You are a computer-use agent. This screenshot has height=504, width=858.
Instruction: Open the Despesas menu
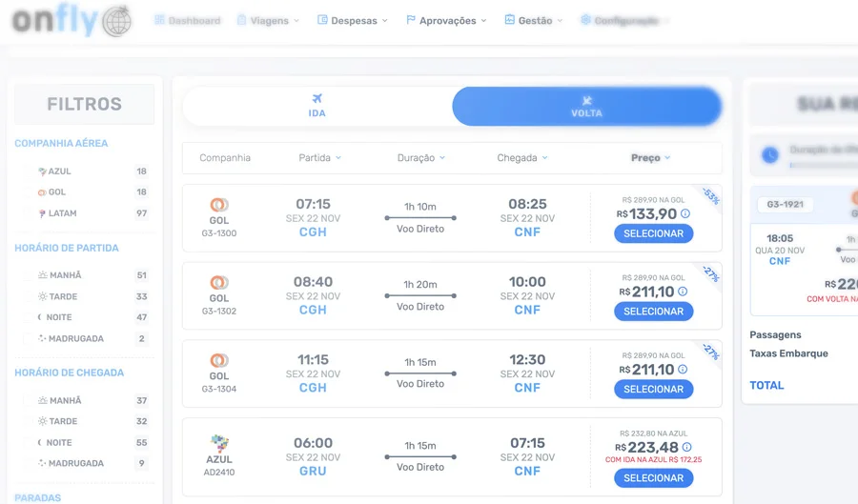[353, 20]
